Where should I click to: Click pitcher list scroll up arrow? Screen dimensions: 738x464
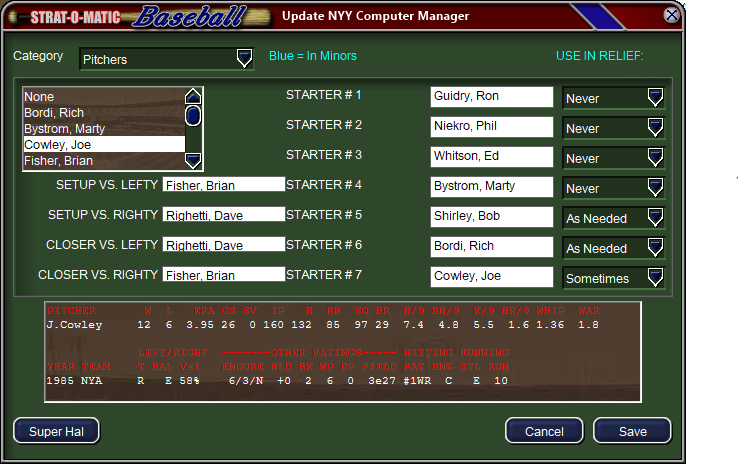[193, 96]
